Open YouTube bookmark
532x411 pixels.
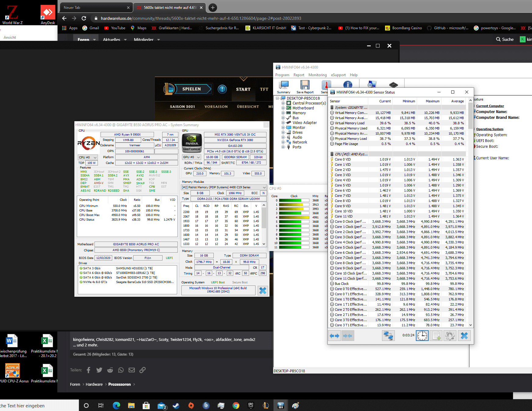[115, 28]
